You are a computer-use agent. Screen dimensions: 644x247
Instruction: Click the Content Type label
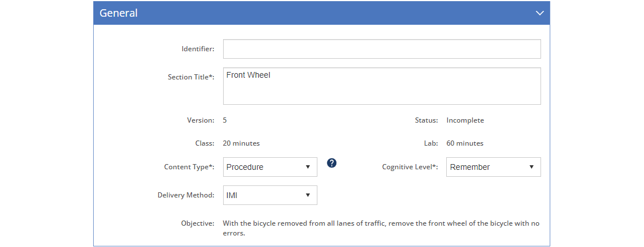(x=189, y=167)
